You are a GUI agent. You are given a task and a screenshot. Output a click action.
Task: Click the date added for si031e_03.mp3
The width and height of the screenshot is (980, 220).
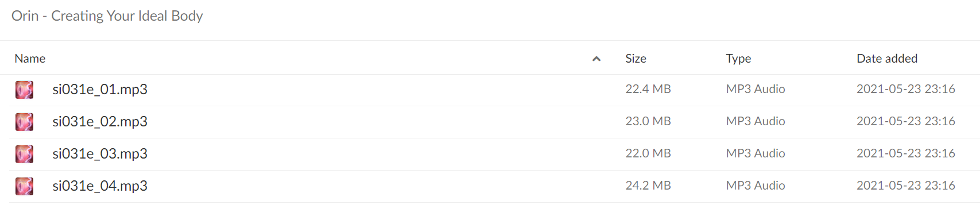coord(906,153)
